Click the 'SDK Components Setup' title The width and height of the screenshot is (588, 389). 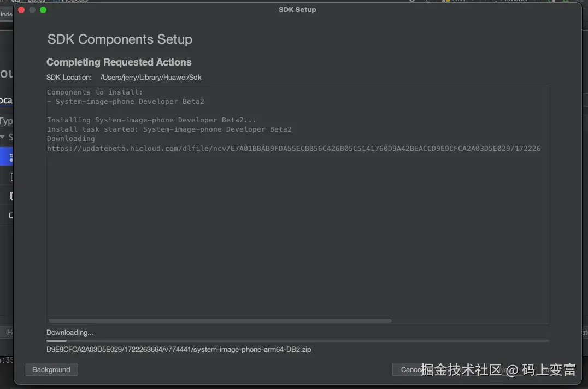[120, 39]
